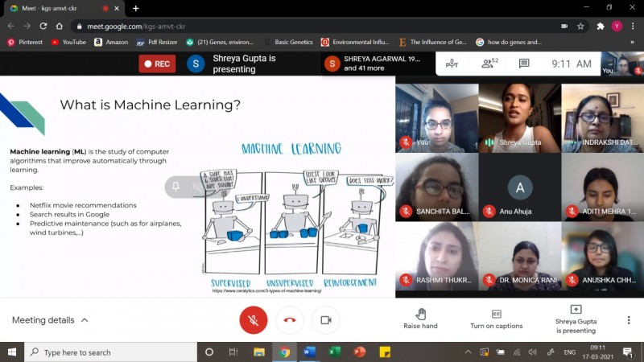The image size is (644, 362).
Task: Open 'how do genes and...' bookmark
Action: click(509, 42)
